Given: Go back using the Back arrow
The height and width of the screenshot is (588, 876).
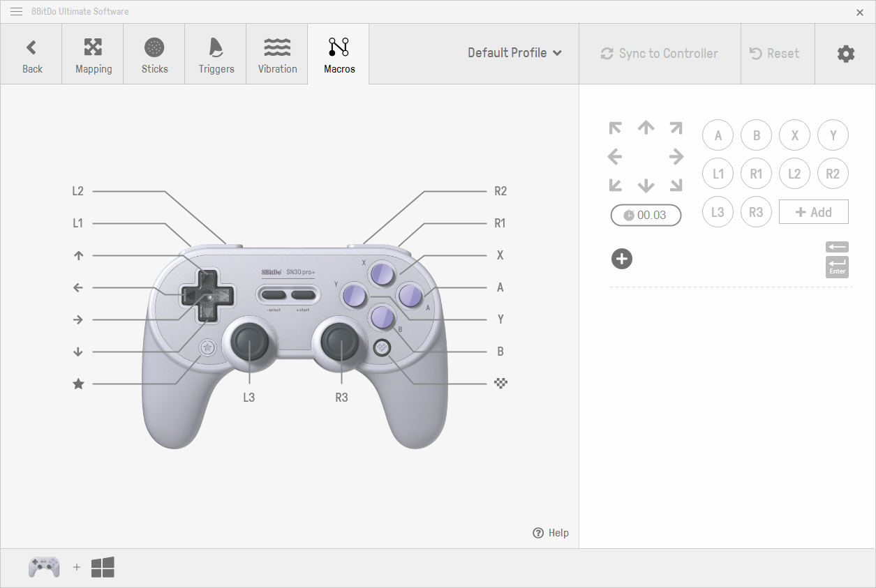Looking at the screenshot, I should click(32, 54).
